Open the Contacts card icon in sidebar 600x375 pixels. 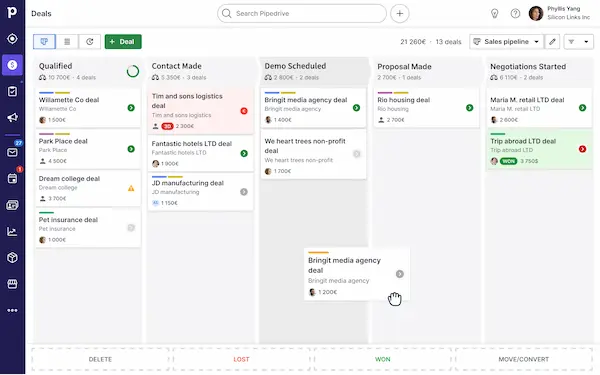tap(12, 205)
